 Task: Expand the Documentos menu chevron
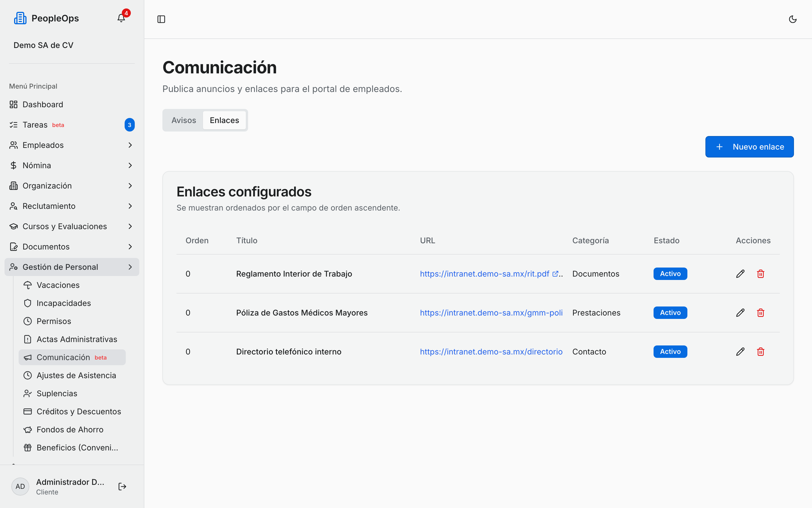[x=130, y=247]
